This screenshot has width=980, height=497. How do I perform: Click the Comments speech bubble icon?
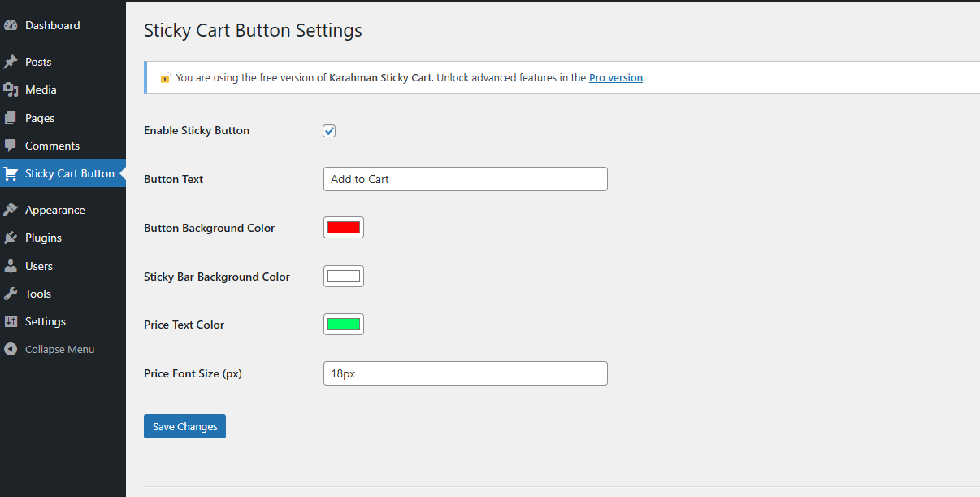(11, 146)
